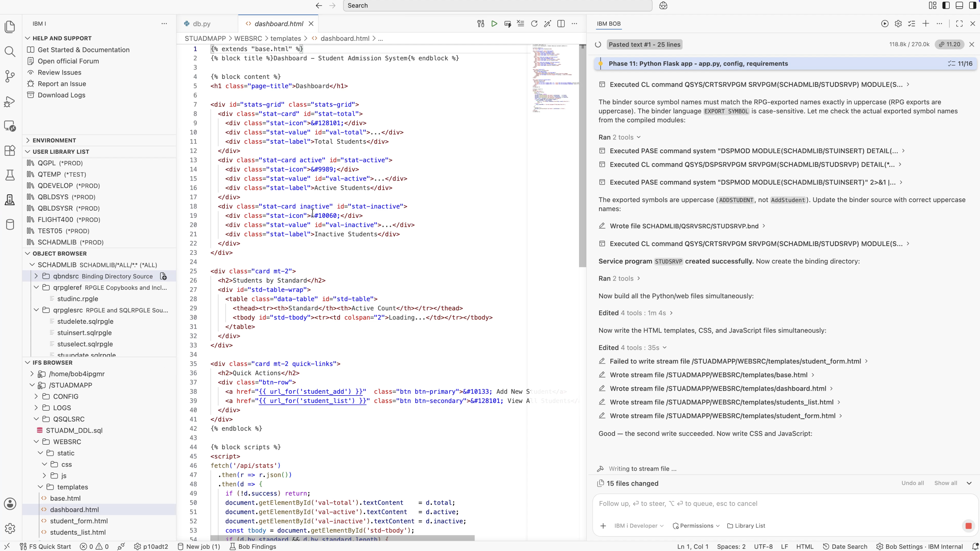Open Customize Layout control
The height and width of the screenshot is (551, 980).
point(932,5)
